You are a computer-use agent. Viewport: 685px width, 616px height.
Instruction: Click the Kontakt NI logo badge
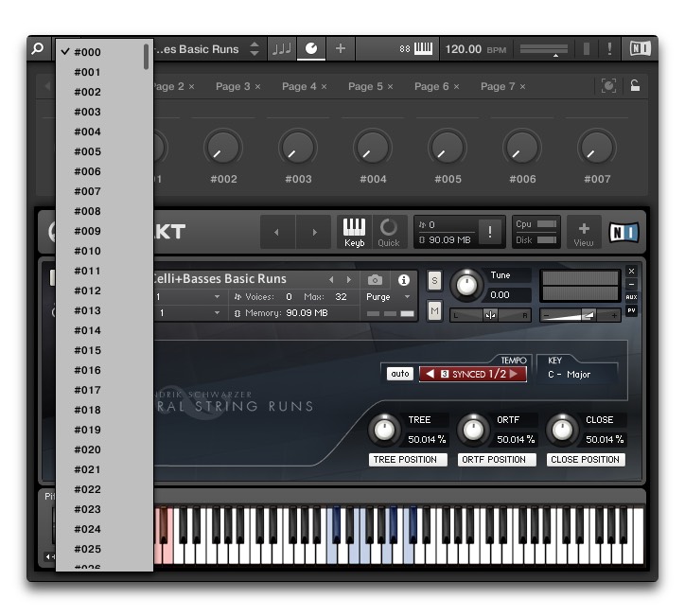pos(624,232)
